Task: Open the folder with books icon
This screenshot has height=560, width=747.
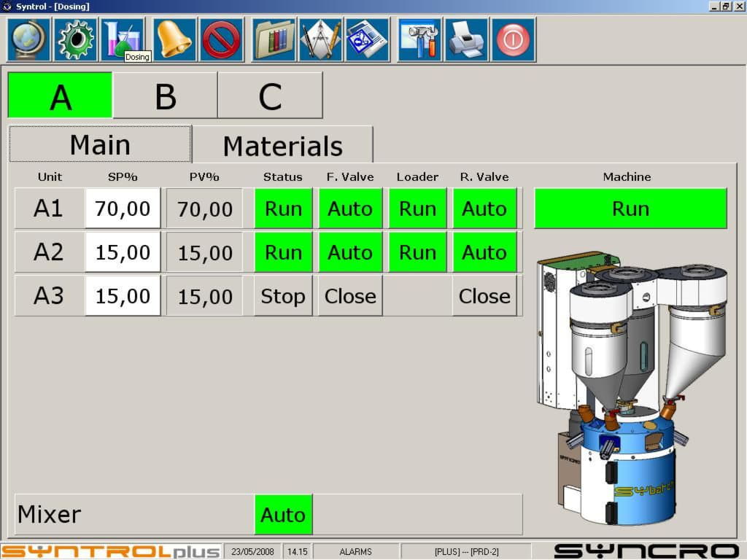Action: [274, 39]
